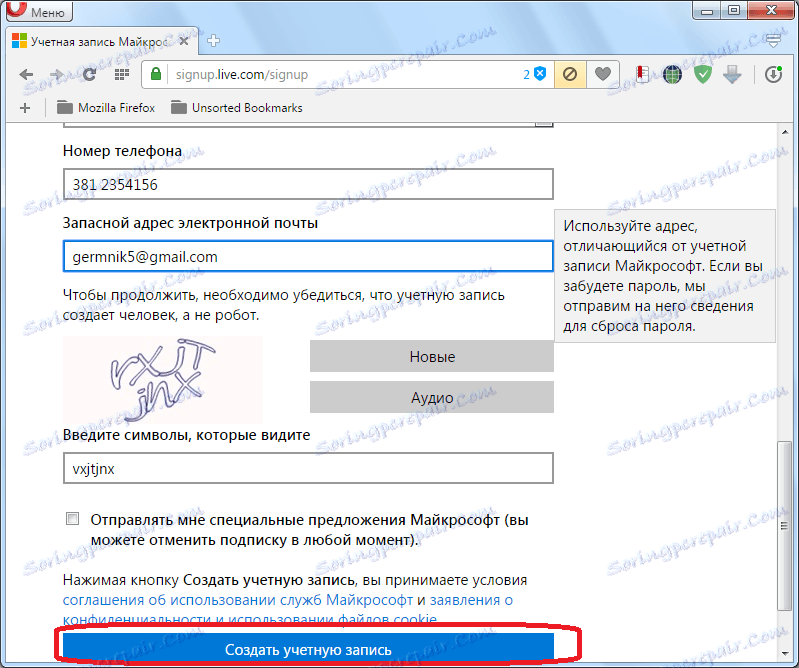Click the captcha image

pos(163,380)
